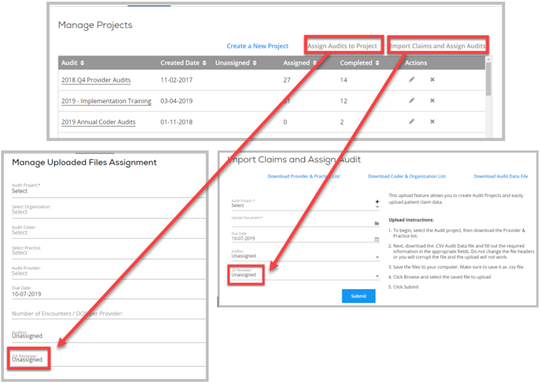The width and height of the screenshot is (540, 383).
Task: Click Number of Encounters per Provider field
Action: (x=108, y=313)
